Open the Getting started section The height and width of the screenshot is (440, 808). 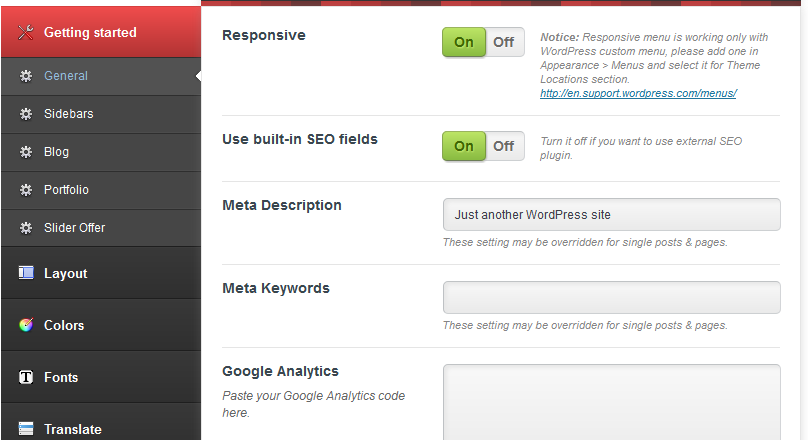101,32
